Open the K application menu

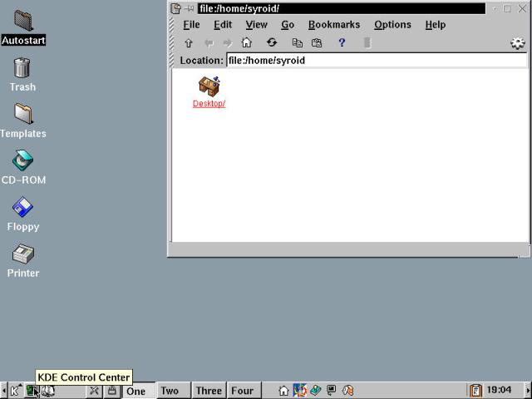pos(15,391)
